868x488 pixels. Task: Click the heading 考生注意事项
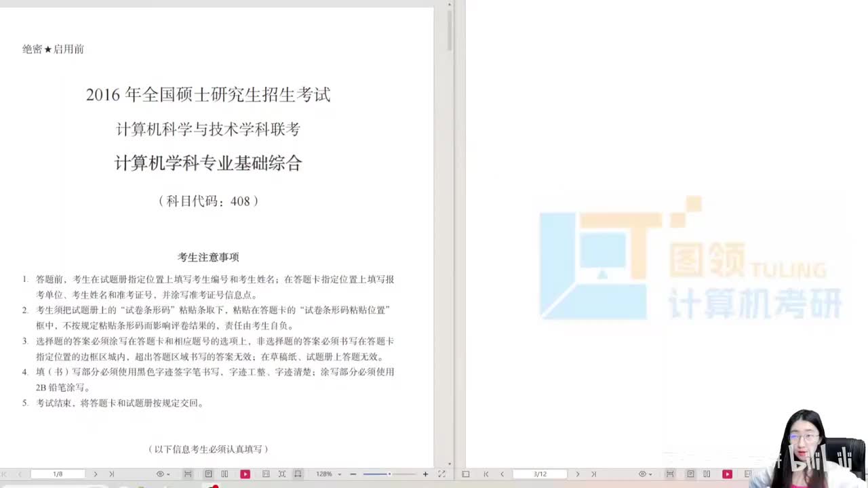(x=208, y=258)
